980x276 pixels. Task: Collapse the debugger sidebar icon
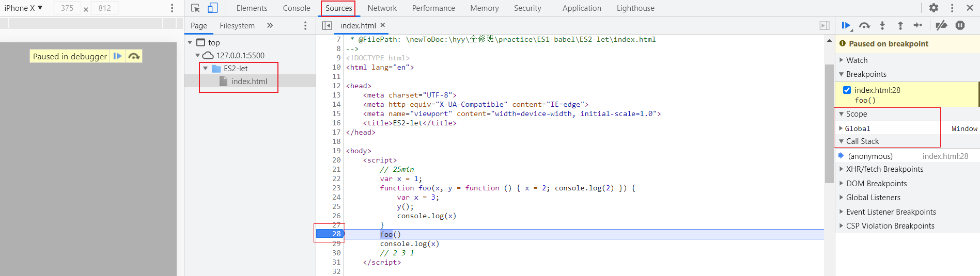point(825,26)
